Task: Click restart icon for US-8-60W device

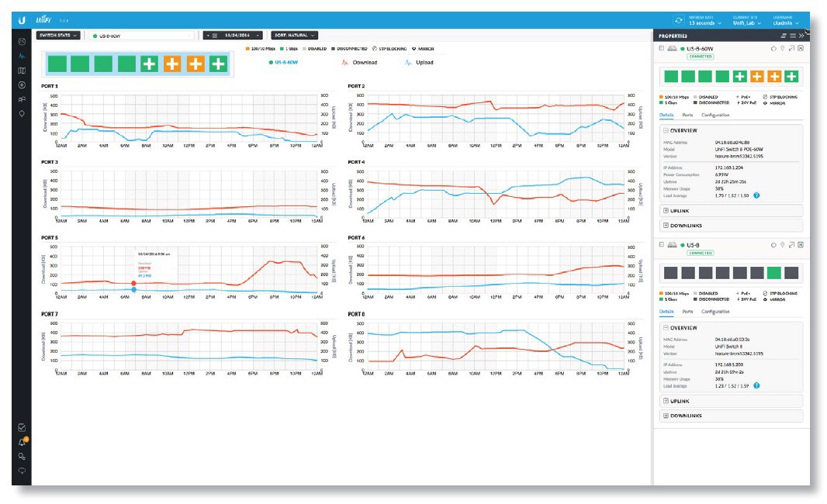Action: coord(773,48)
